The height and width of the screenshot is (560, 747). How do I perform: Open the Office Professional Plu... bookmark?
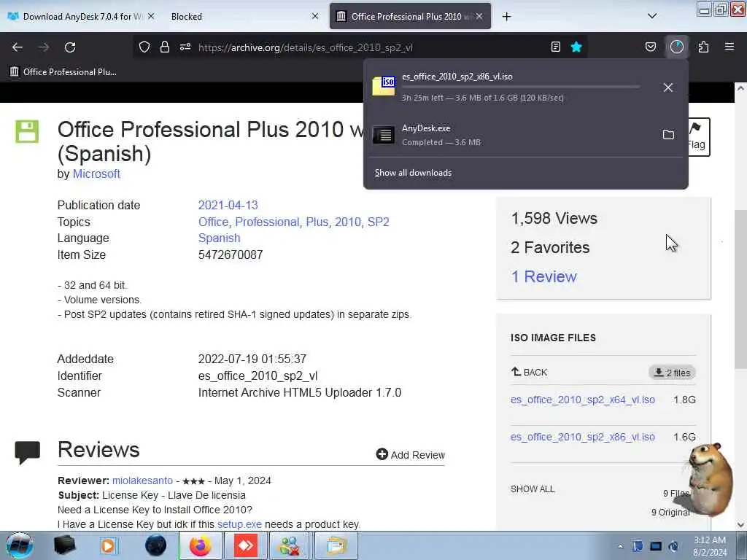(63, 72)
